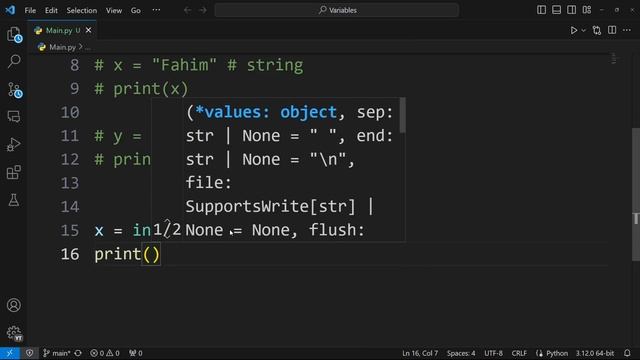Customize layout icon in title bar
The width and height of the screenshot is (640, 360).
coord(587,10)
